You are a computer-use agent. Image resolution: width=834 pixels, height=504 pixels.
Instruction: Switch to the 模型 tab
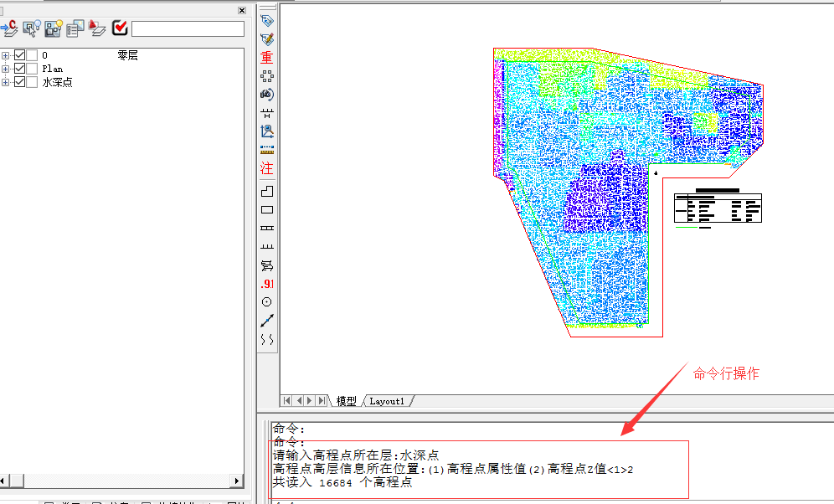(346, 401)
